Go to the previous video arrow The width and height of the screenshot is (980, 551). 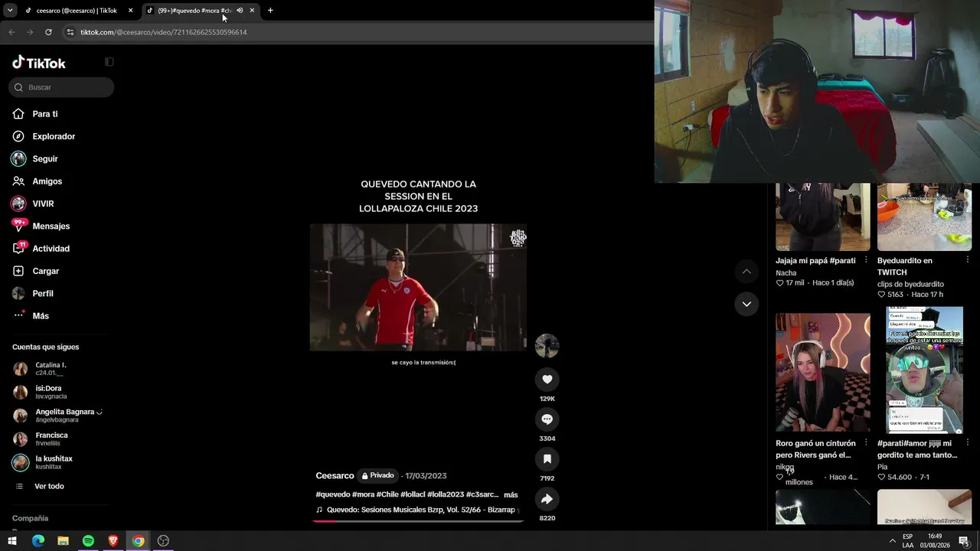746,272
